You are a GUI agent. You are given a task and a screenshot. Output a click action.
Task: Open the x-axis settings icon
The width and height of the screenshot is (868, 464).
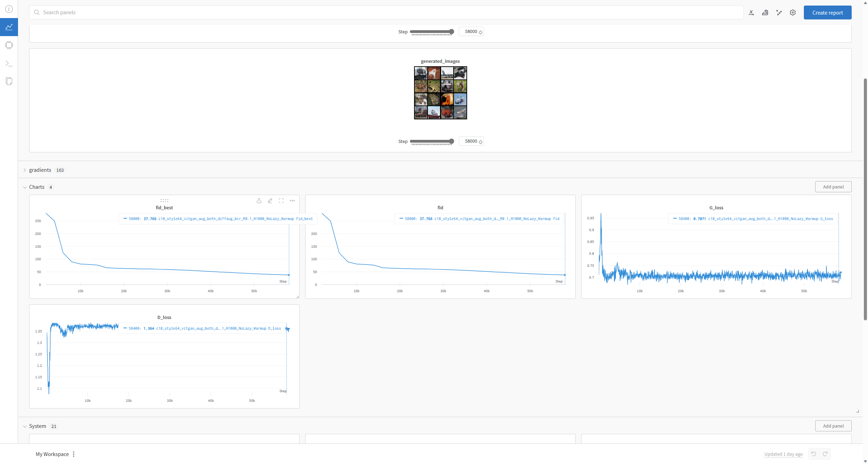click(x=751, y=12)
